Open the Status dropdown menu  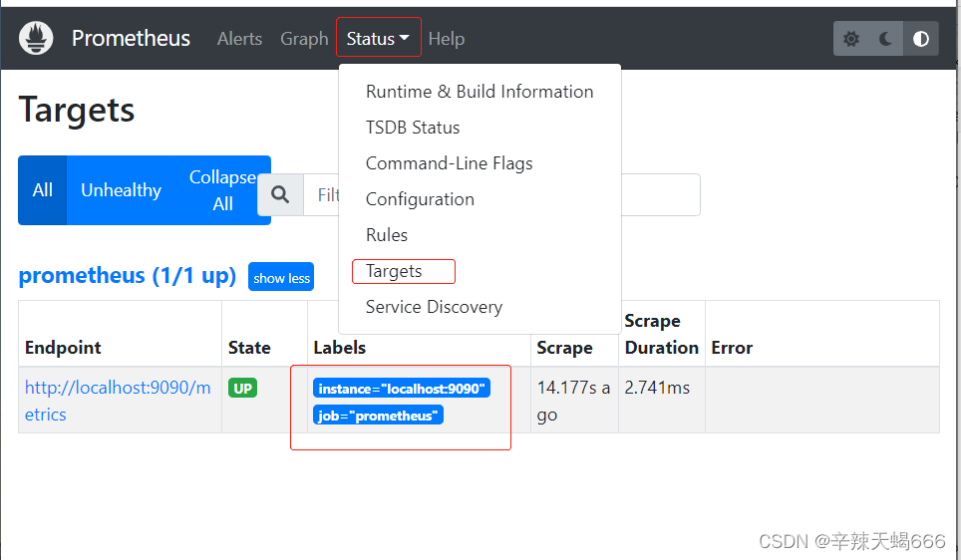(378, 39)
